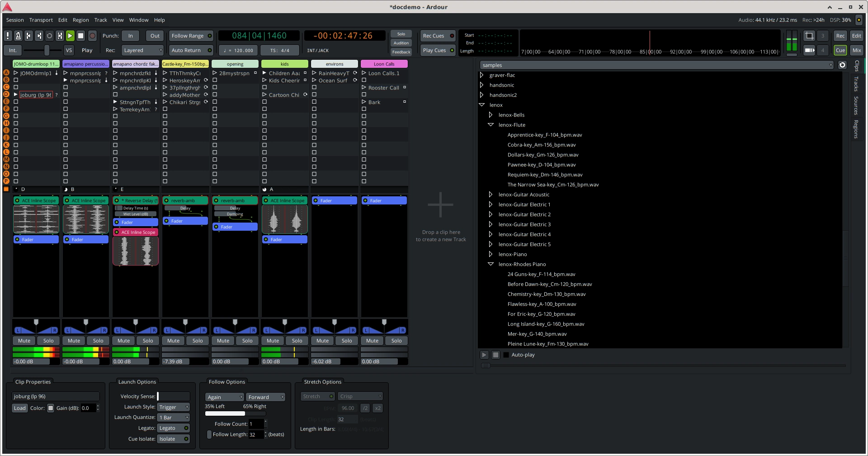Click the Load button in Clip Properties
Viewport: 868px width, 456px height.
(19, 408)
